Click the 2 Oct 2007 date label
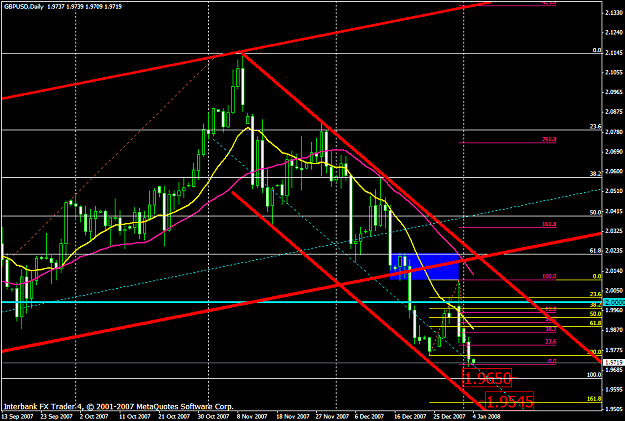Screen dimensions: 625x421 pos(94,416)
